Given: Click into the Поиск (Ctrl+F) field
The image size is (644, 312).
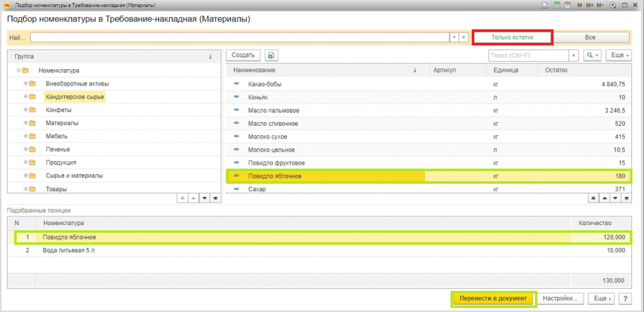Looking at the screenshot, I should [528, 55].
